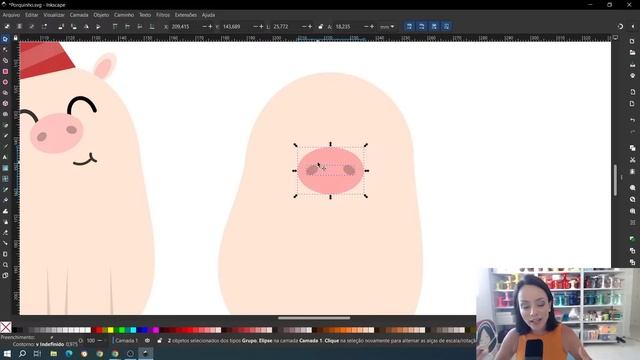Click New document icon in right bar
The width and height of the screenshot is (640, 360).
coord(632,41)
